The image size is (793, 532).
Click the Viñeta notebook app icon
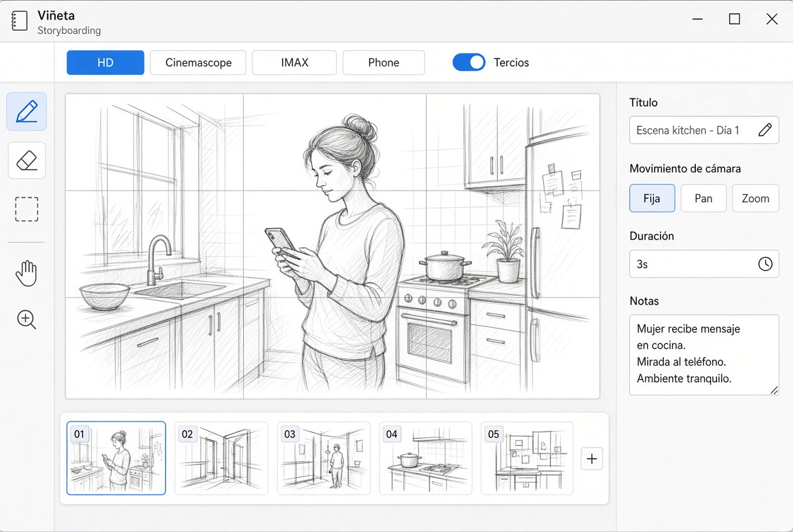19,21
